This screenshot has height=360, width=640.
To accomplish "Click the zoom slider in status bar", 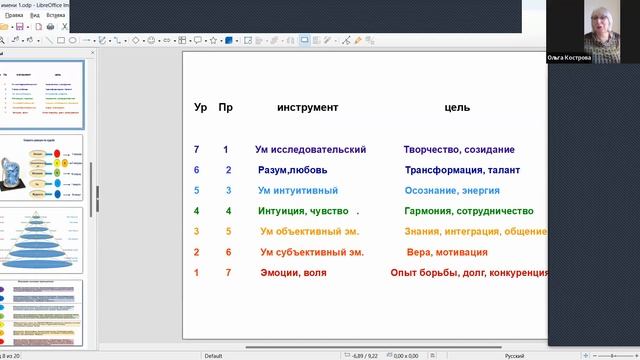I will click(x=612, y=356).
